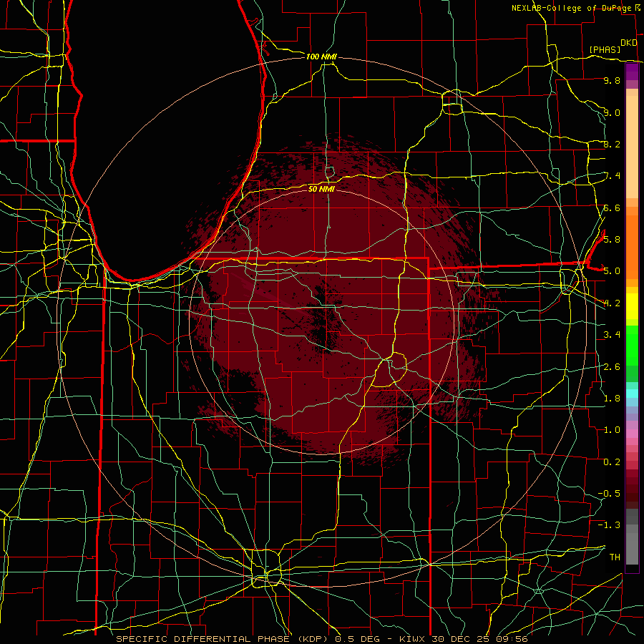
Task: Click the DKD product code label
Action: [x=629, y=43]
